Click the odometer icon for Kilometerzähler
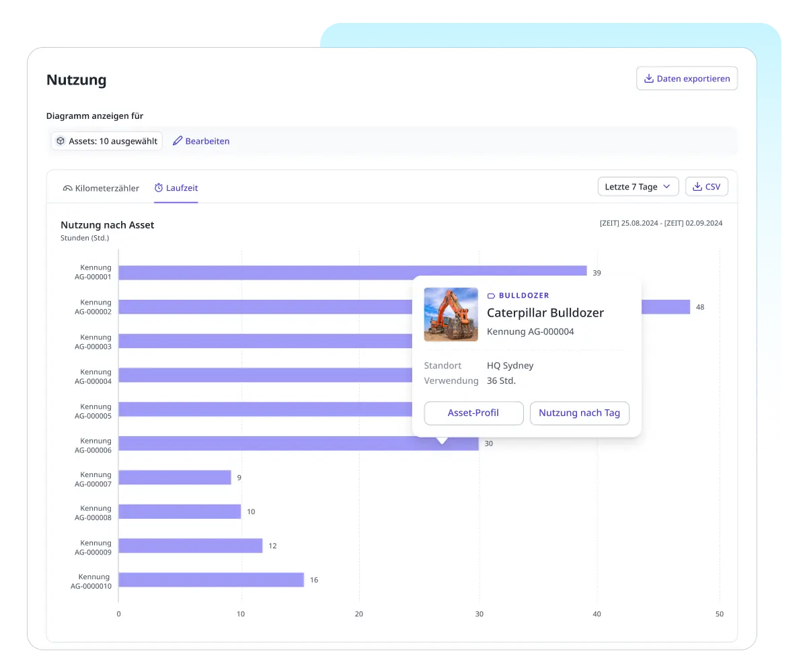 tap(67, 188)
